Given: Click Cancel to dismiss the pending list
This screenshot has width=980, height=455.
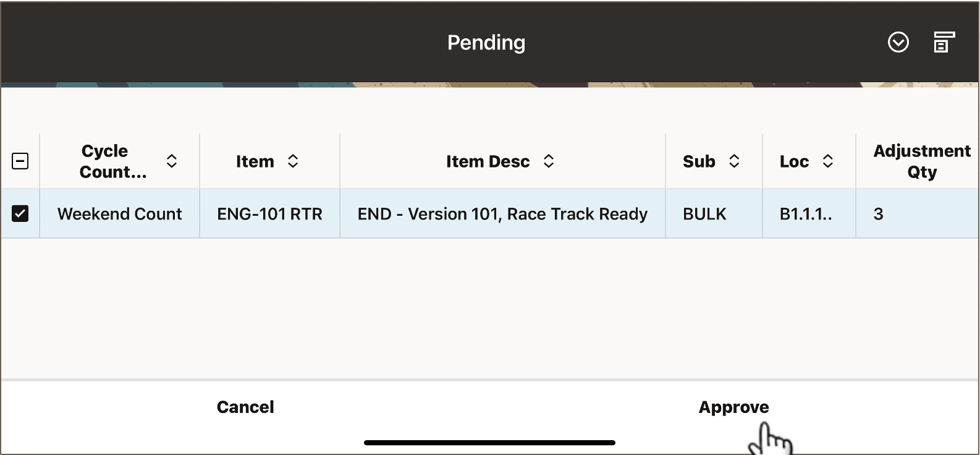Looking at the screenshot, I should [x=245, y=407].
